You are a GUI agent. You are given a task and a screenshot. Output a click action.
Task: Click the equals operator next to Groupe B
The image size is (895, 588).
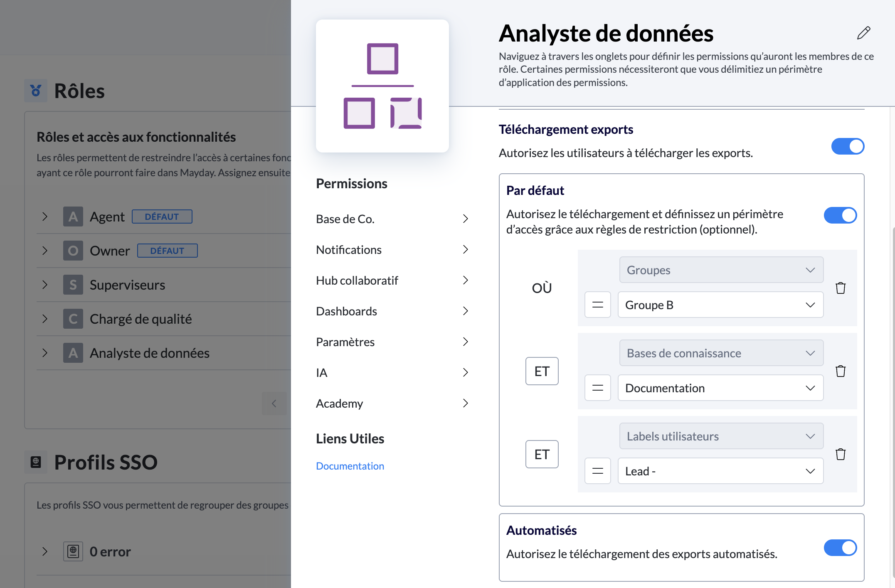(597, 305)
